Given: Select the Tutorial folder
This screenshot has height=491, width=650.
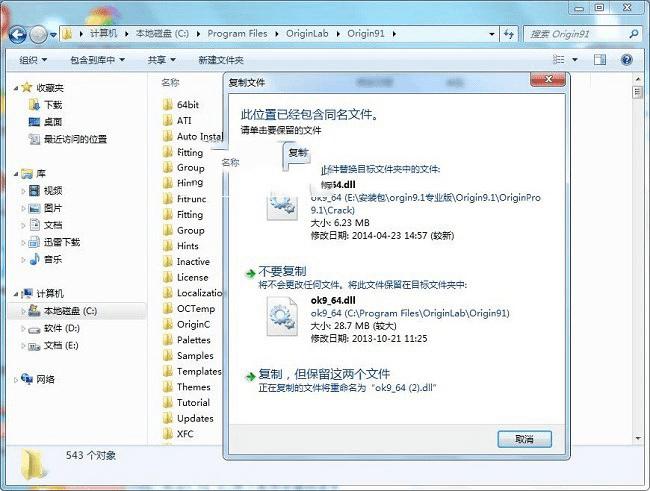Looking at the screenshot, I should [193, 403].
